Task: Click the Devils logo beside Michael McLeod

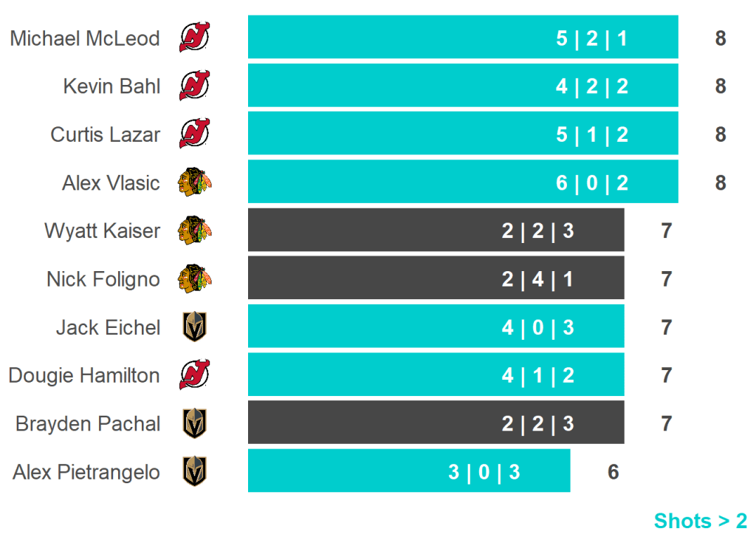Action: [194, 38]
